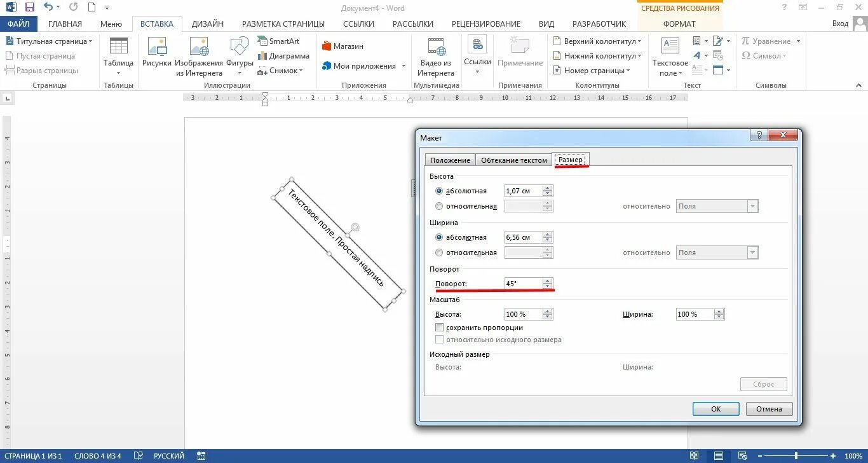868x463 pixels.
Task: Insert object icon in Текст group
Action: coord(719,70)
